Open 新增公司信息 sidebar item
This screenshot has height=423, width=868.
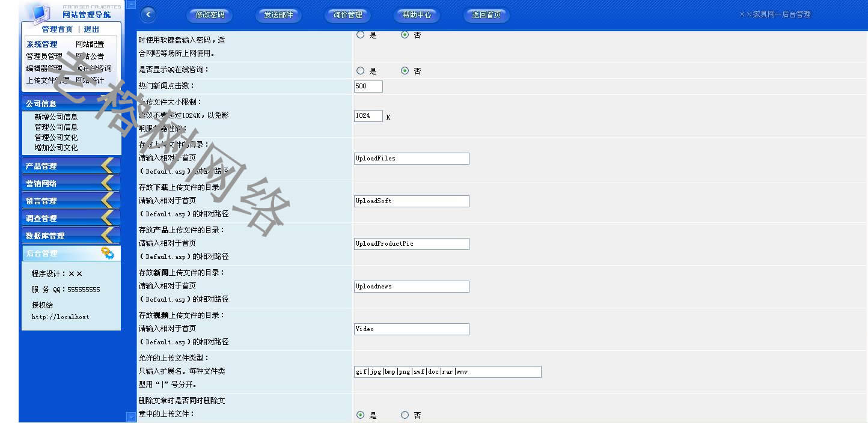[56, 117]
